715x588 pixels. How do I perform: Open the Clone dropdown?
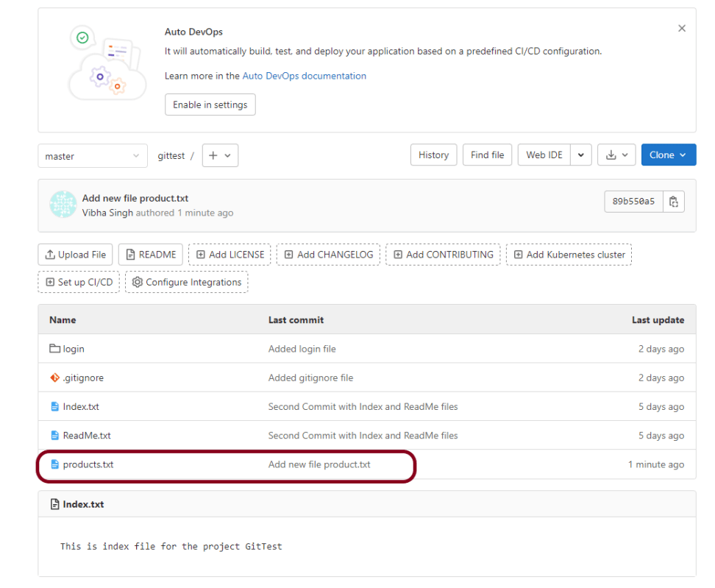click(668, 155)
